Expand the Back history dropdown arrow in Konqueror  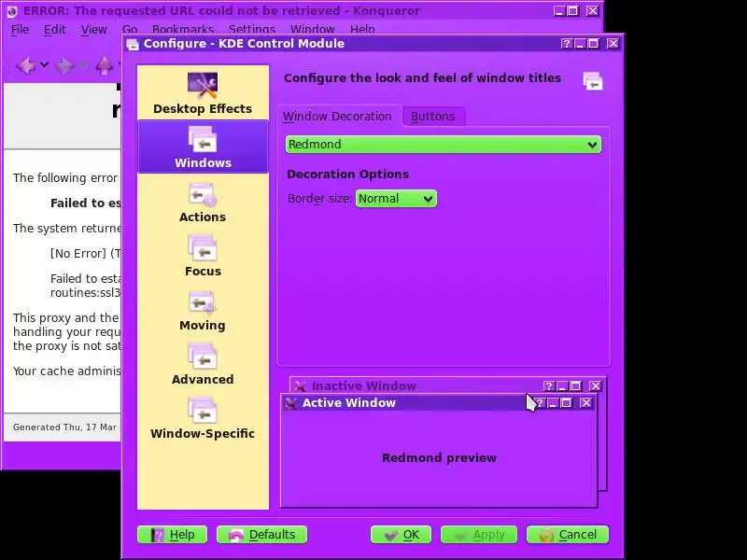click(44, 64)
